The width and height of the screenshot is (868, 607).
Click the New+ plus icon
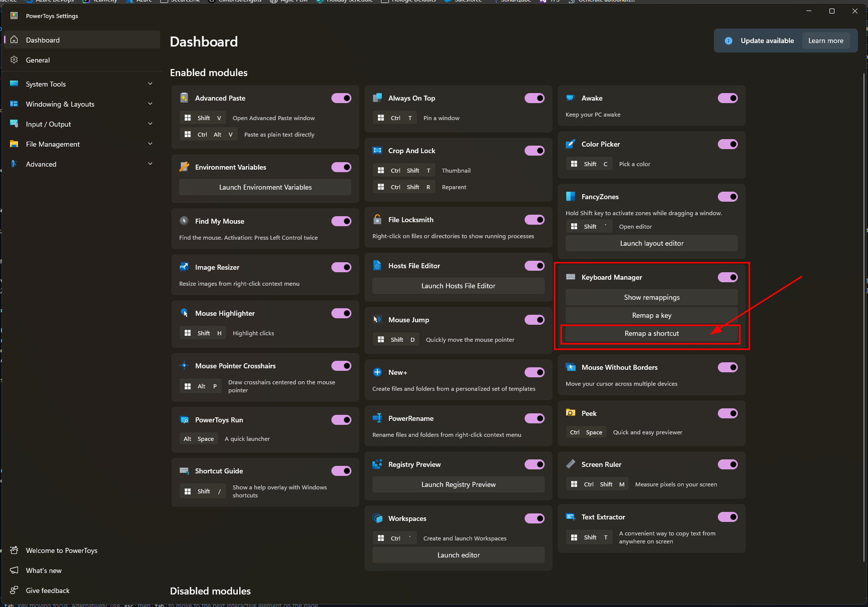pyautogui.click(x=377, y=372)
